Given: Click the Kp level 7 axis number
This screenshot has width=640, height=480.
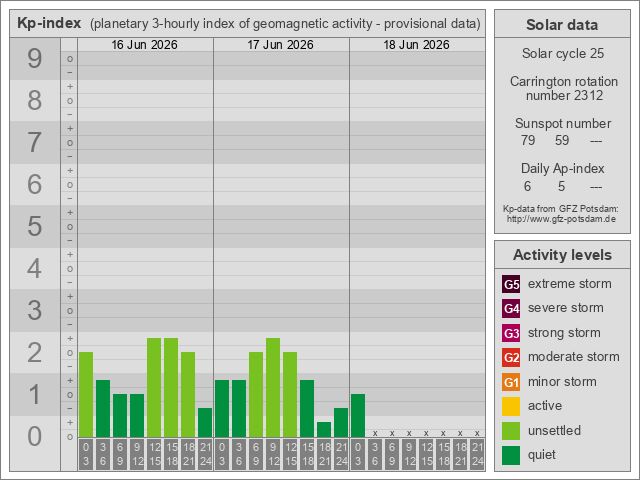Looking at the screenshot, I should [35, 142].
